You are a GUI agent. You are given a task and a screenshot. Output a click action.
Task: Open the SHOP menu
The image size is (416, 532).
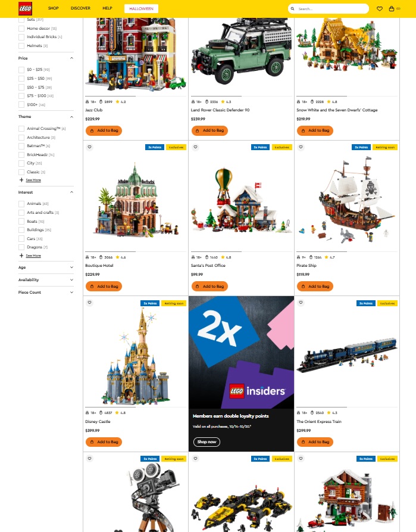53,8
